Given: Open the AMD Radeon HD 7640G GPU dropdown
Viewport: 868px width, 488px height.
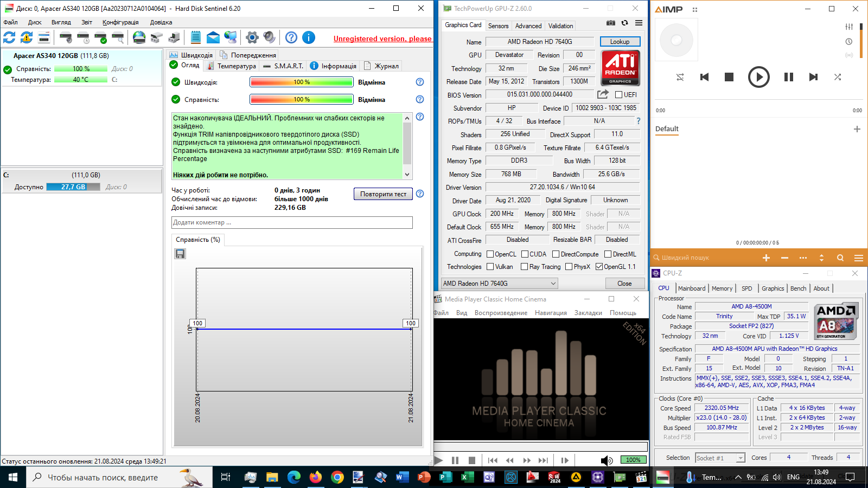Looking at the screenshot, I should pyautogui.click(x=500, y=284).
